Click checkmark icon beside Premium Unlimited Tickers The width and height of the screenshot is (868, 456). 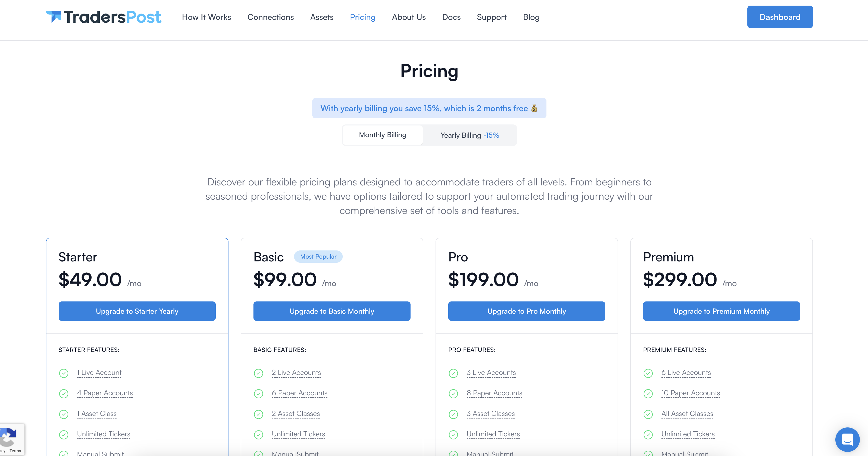648,434
